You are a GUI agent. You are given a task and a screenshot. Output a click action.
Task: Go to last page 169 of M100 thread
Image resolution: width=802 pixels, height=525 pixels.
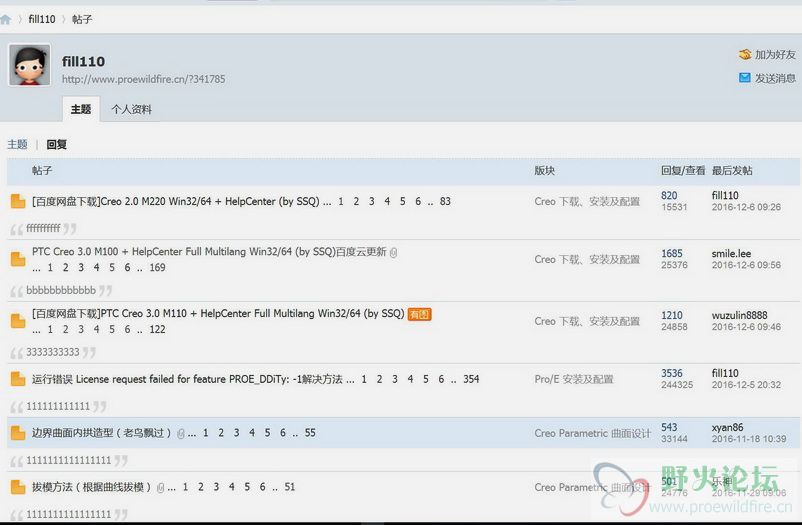coord(157,268)
